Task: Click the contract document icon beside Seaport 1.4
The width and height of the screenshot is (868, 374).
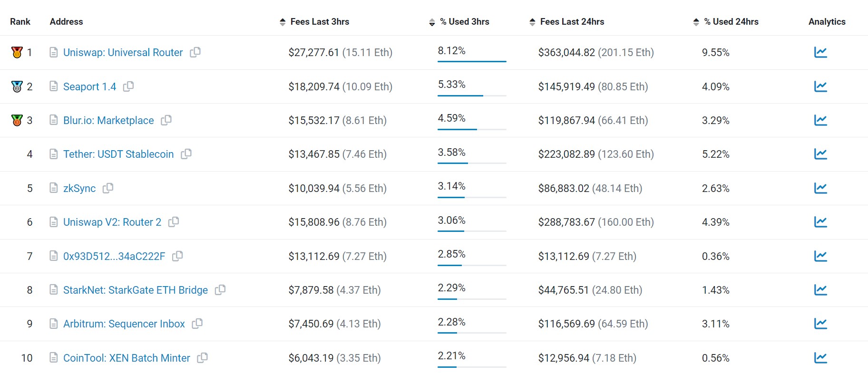Action: point(54,86)
